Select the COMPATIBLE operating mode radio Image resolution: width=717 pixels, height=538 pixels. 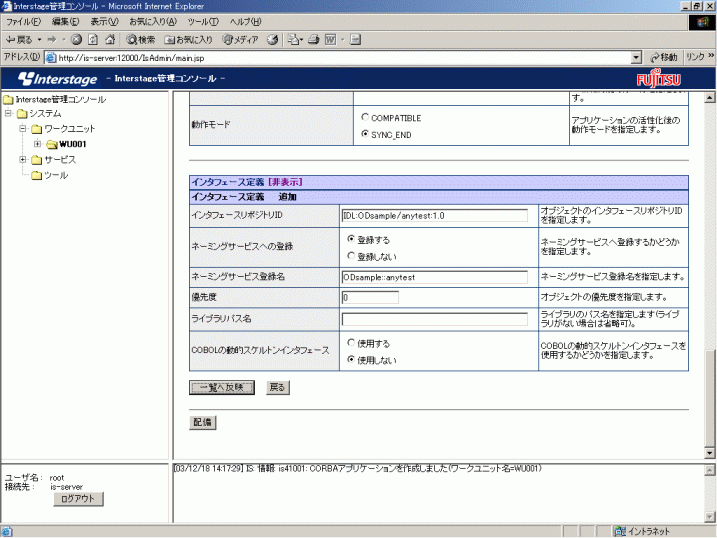click(365, 117)
